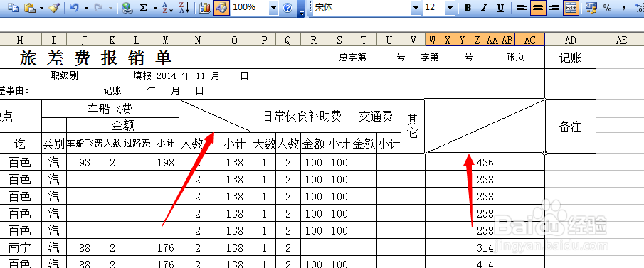Click the 宋体 font name box
The image size is (644, 268).
(362, 7)
